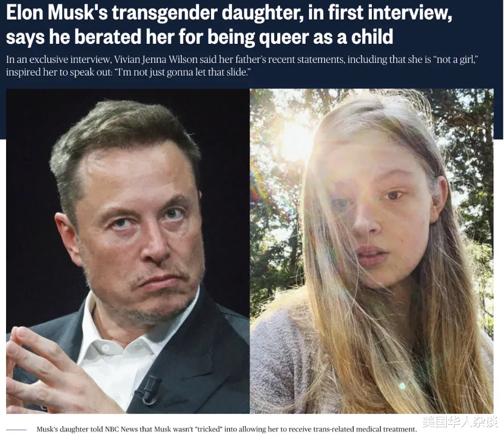Click the bright sun flare in right photo

(296, 141)
